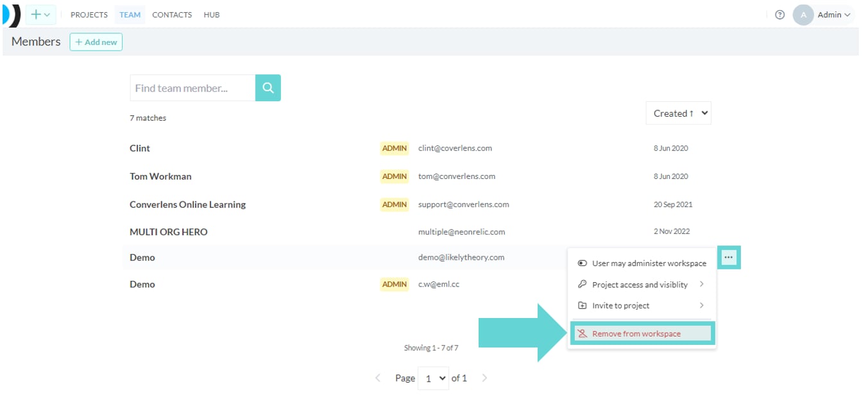Image resolution: width=868 pixels, height=402 pixels.
Task: Click date 20 Sep 2021
Action: tap(673, 205)
